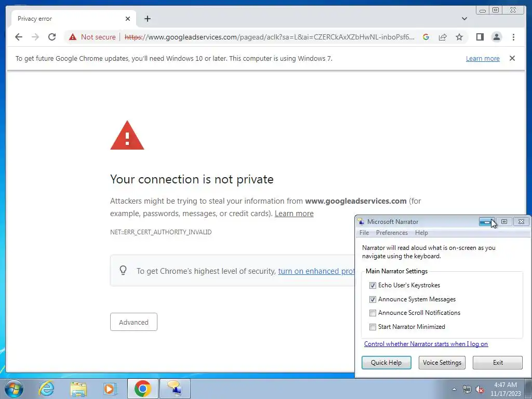Click the Narrator title bar icon
This screenshot has width=532, height=399.
click(361, 221)
